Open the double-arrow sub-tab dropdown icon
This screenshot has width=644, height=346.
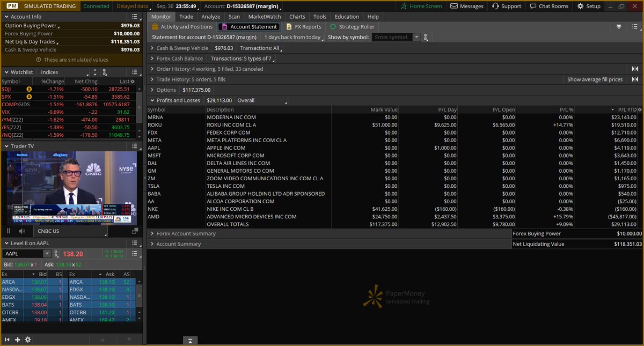pos(619,27)
